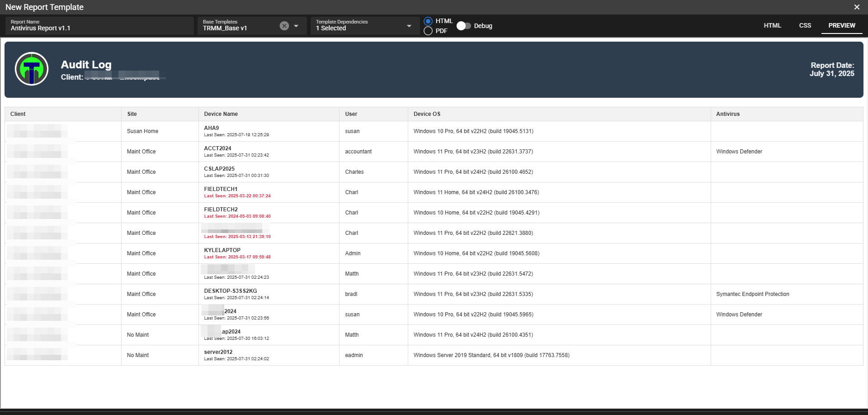Select device name DESKTOP-S3SS2KG
This screenshot has height=415, width=868.
pyautogui.click(x=230, y=291)
